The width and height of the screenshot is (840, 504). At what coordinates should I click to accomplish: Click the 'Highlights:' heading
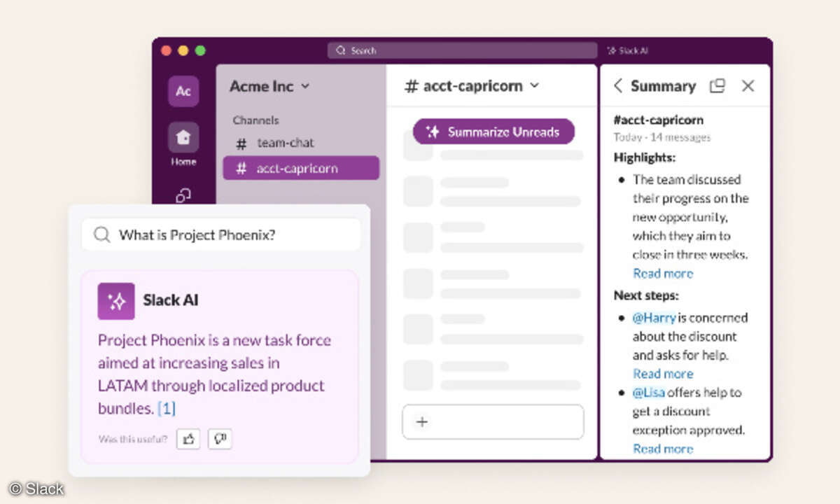point(645,157)
